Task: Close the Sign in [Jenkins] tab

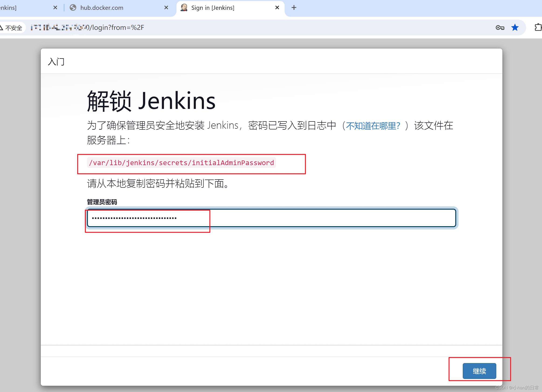Action: click(277, 8)
